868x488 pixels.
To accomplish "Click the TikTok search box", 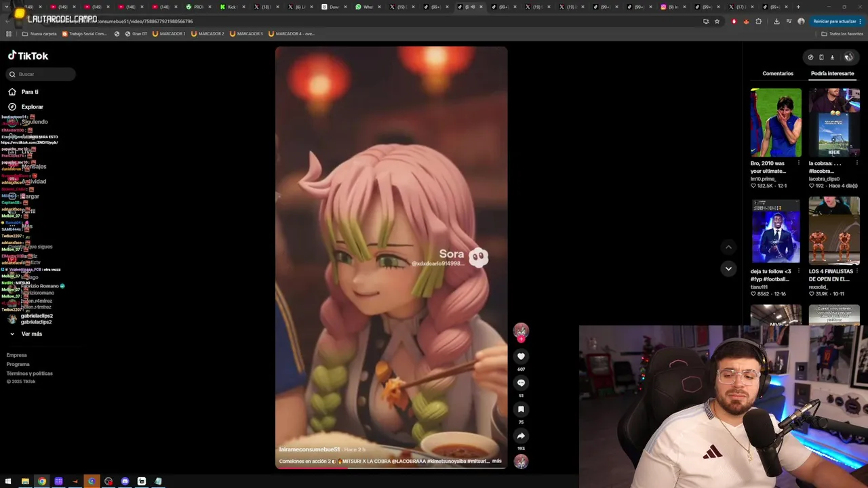I will pyautogui.click(x=41, y=74).
